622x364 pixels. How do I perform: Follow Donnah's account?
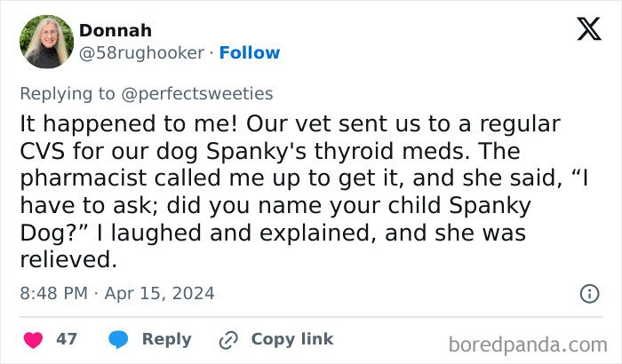coord(250,52)
